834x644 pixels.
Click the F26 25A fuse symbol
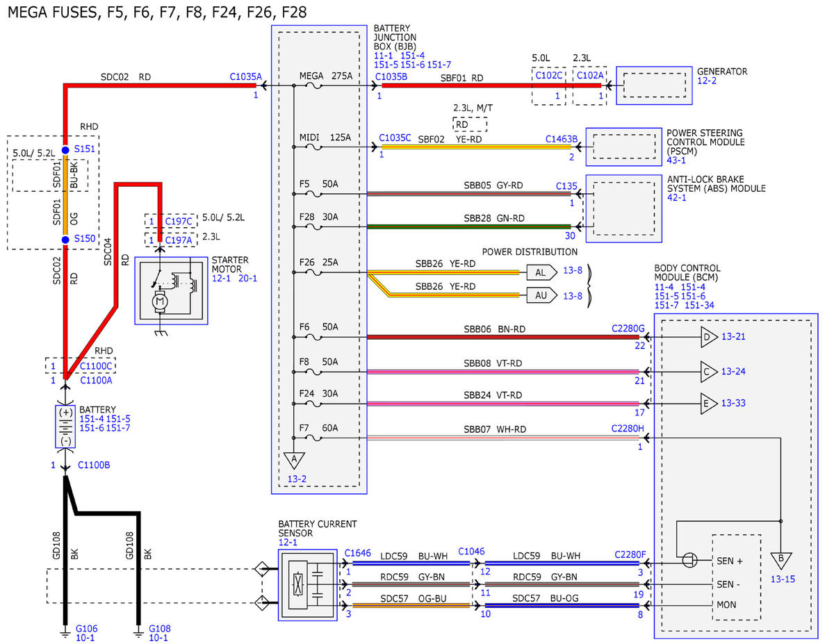tap(313, 272)
